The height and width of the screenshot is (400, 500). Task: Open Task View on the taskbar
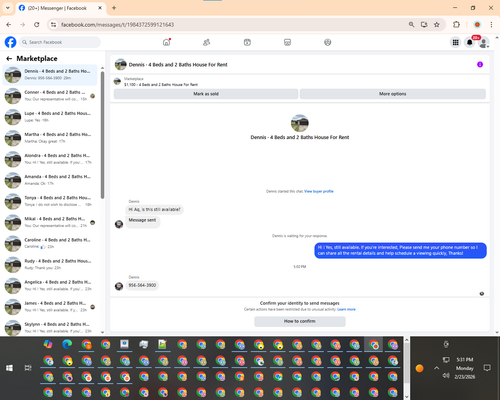click(28, 368)
